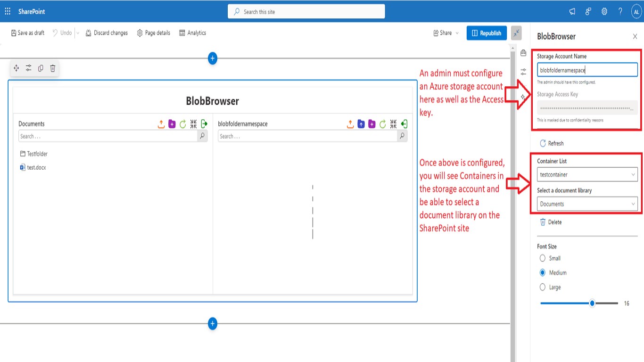Open the toolbox icon in side rail
This screenshot has height=362, width=644.
click(x=523, y=53)
